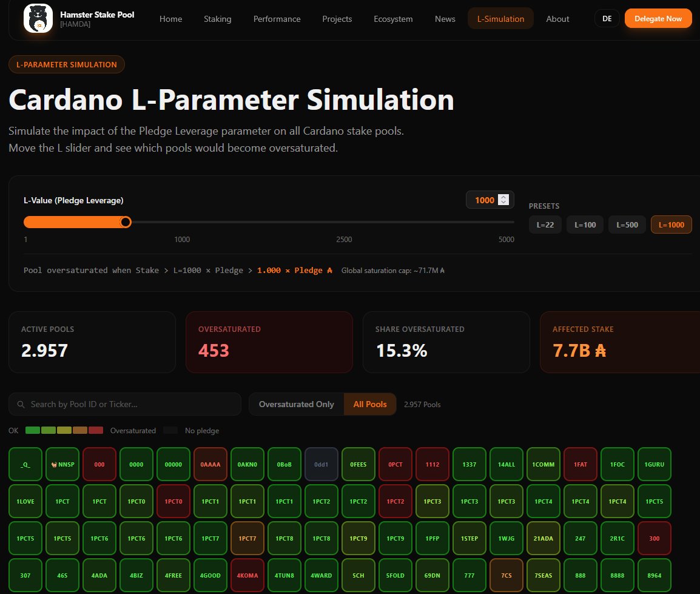Open the 1LOVE pool tile

25,501
